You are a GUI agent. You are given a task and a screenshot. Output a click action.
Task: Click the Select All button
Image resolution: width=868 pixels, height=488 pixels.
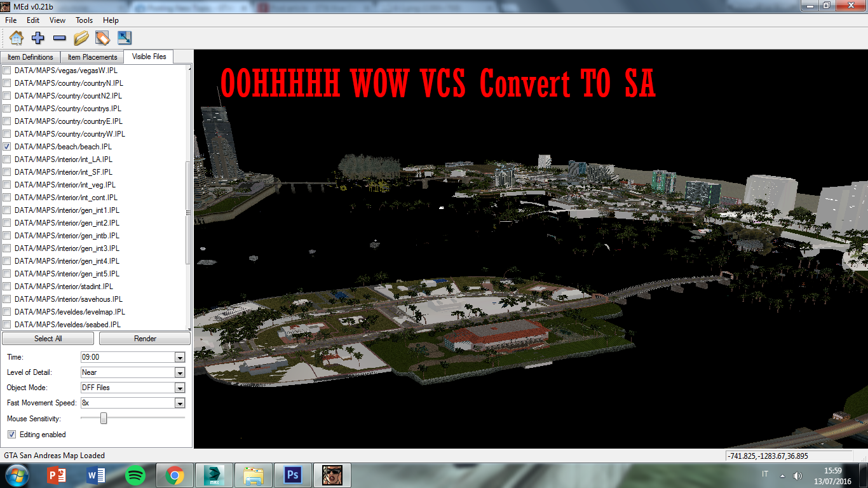tap(48, 339)
